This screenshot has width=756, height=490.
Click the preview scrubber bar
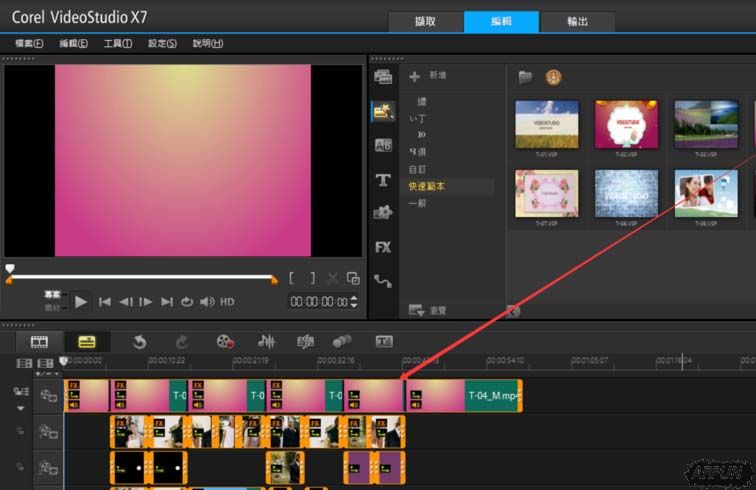pyautogui.click(x=140, y=277)
